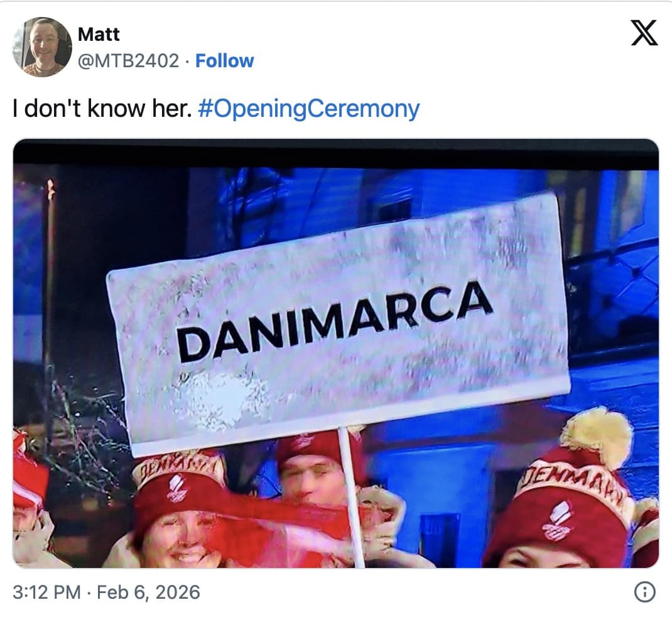Click the white pole holding the sign
This screenshot has width=672, height=617.
click(x=352, y=496)
